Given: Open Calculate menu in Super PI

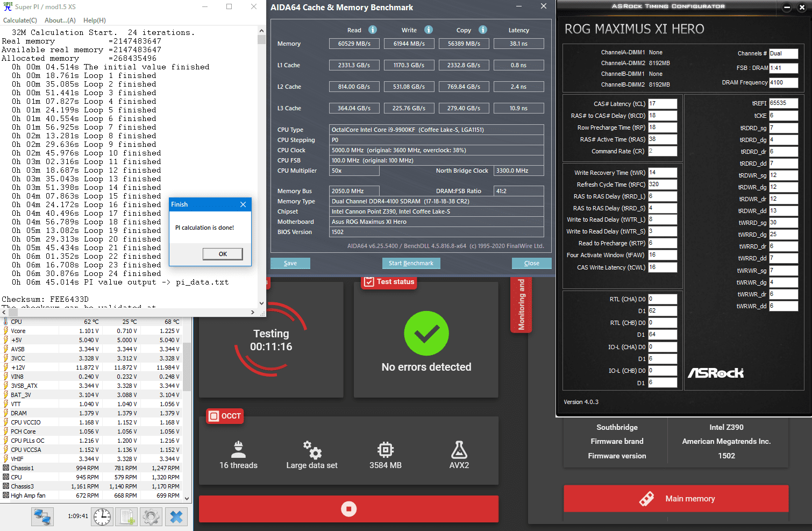Looking at the screenshot, I should 20,20.
